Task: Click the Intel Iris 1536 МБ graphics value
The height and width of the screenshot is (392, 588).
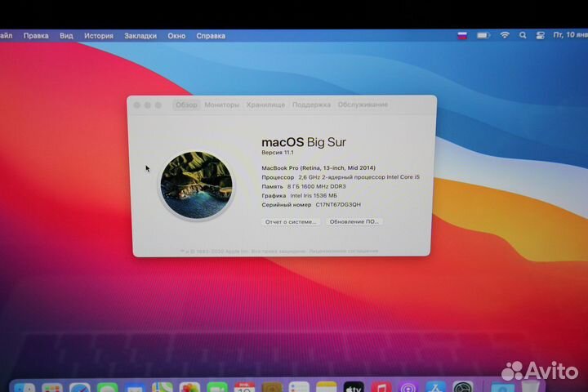Action: [x=314, y=195]
